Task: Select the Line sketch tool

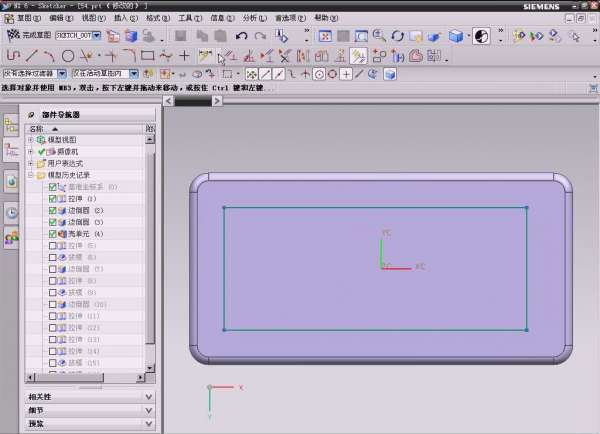Action: point(32,56)
